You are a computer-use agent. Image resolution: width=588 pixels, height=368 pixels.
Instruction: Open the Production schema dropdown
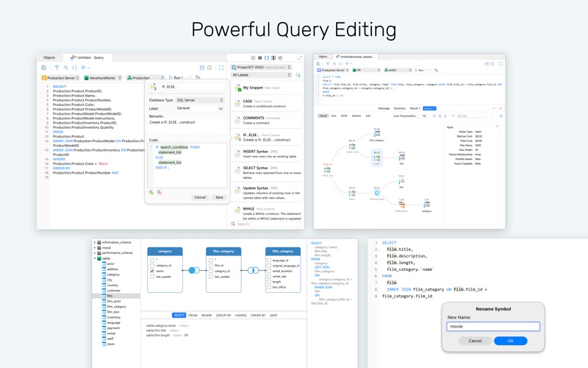click(x=146, y=78)
